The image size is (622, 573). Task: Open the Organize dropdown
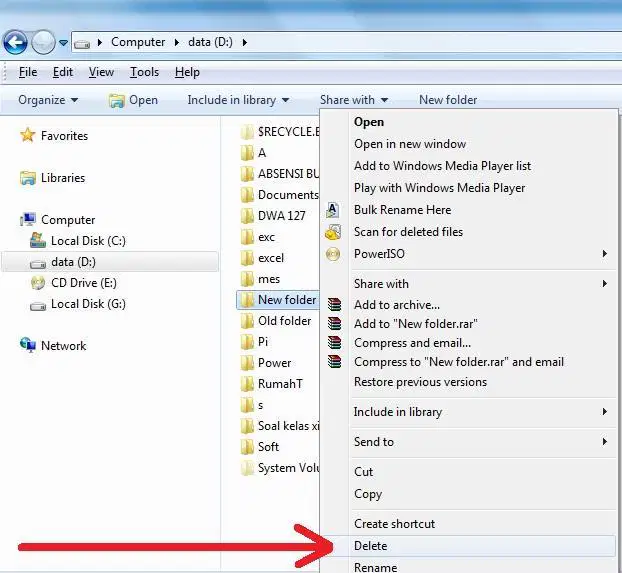pos(48,100)
